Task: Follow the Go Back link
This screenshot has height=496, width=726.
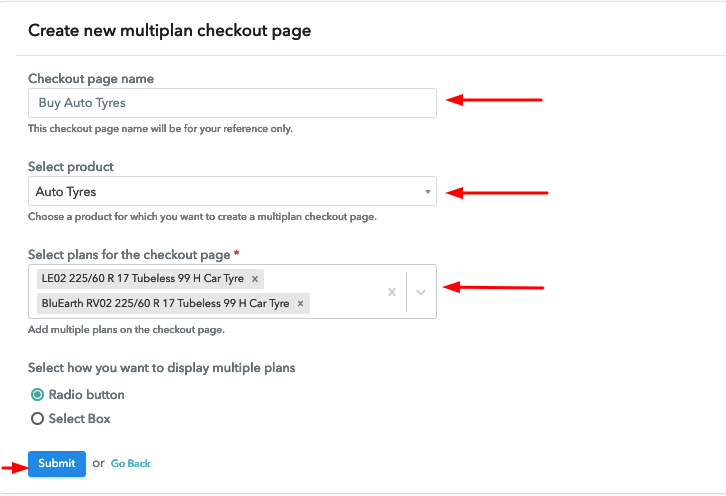Action: tap(131, 464)
